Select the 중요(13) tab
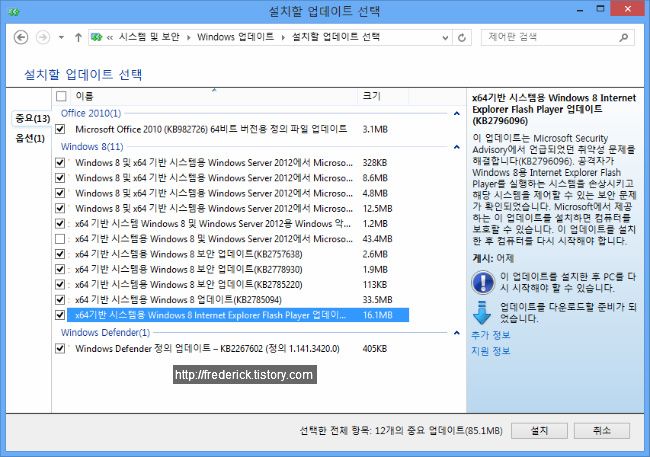650x457 pixels. pyautogui.click(x=32, y=119)
